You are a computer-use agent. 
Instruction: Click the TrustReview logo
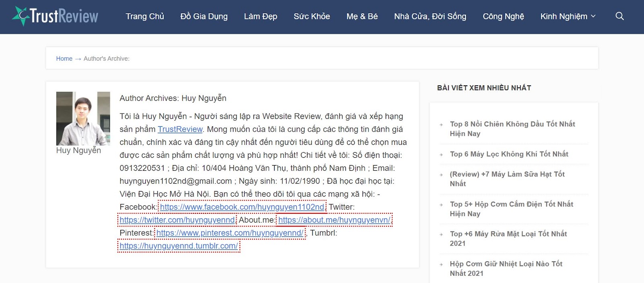55,16
